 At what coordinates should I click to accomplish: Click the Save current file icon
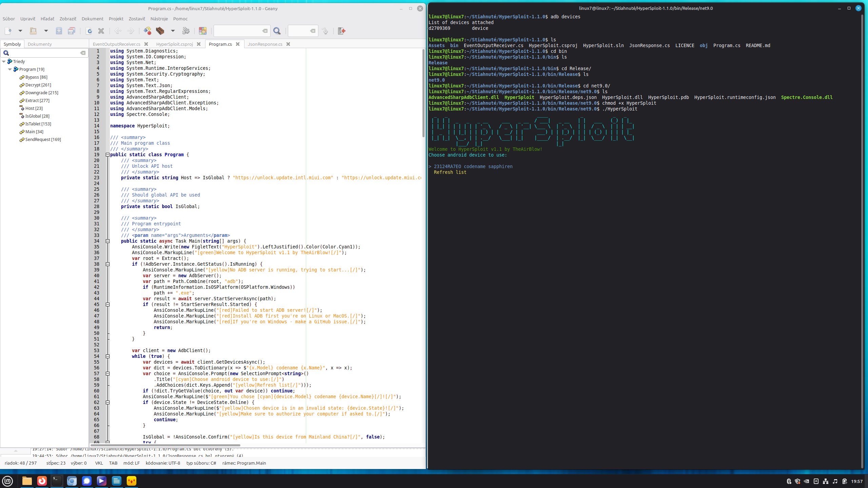59,31
